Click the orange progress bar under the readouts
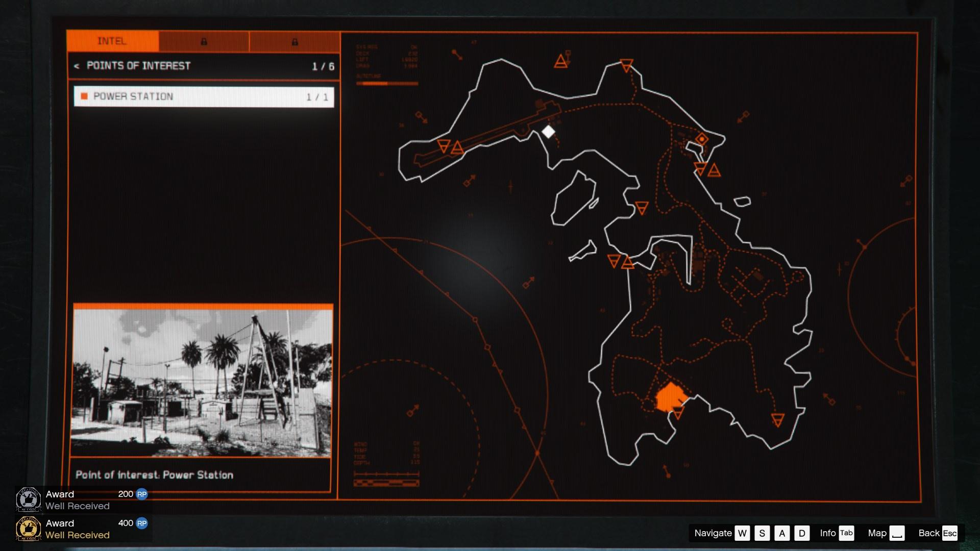Image resolution: width=980 pixels, height=551 pixels. coord(387,83)
